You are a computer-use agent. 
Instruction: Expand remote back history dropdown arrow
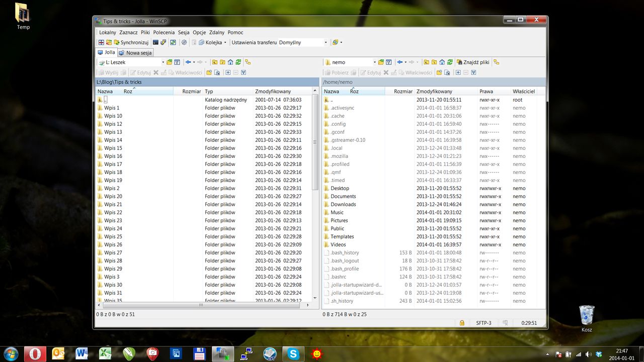click(x=406, y=62)
